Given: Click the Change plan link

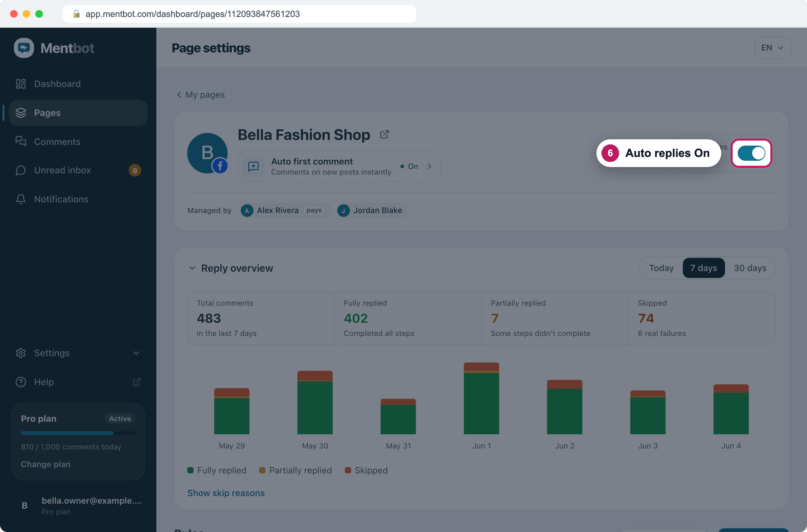Looking at the screenshot, I should [46, 464].
